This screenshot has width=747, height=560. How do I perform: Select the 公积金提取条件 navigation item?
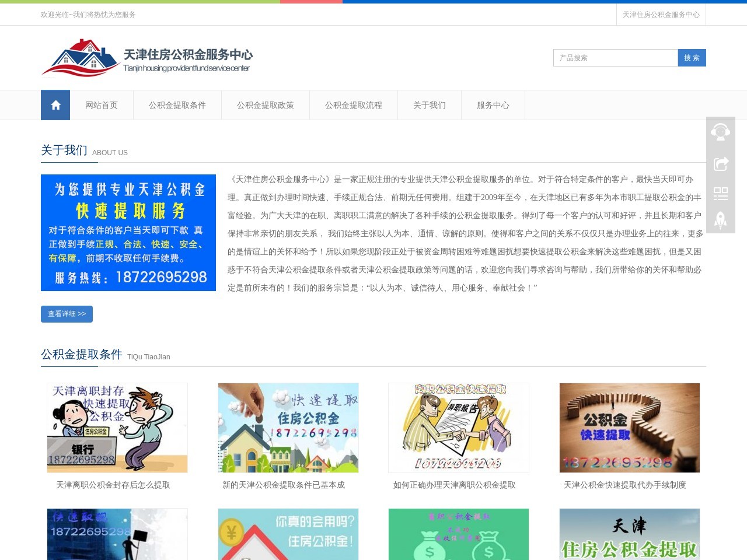coord(177,105)
